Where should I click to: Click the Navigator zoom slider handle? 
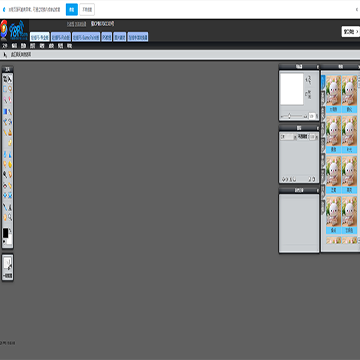tap(289, 116)
